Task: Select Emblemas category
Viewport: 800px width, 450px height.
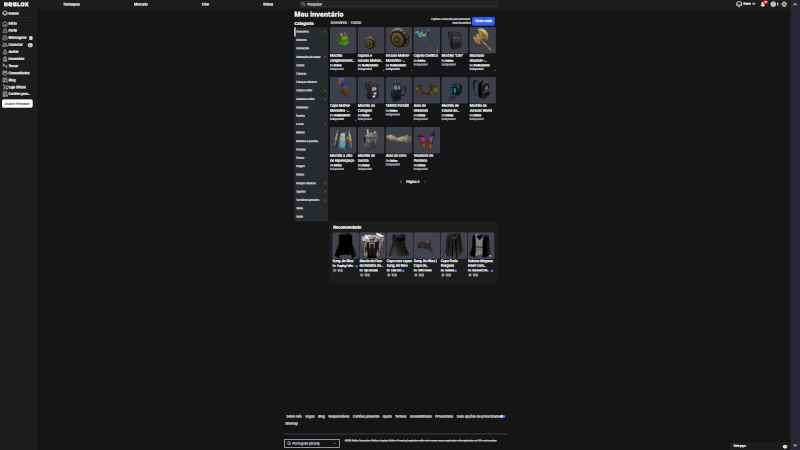Action: pyautogui.click(x=302, y=107)
